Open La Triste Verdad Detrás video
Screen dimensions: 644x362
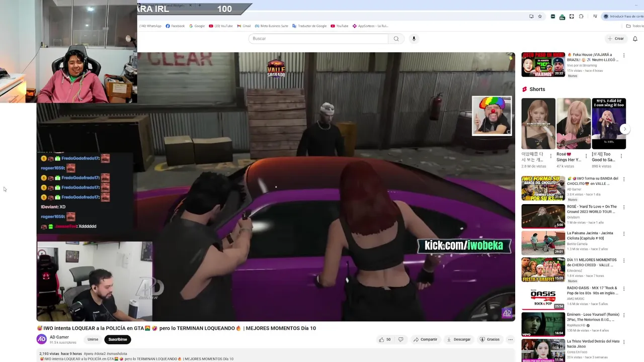point(543,350)
